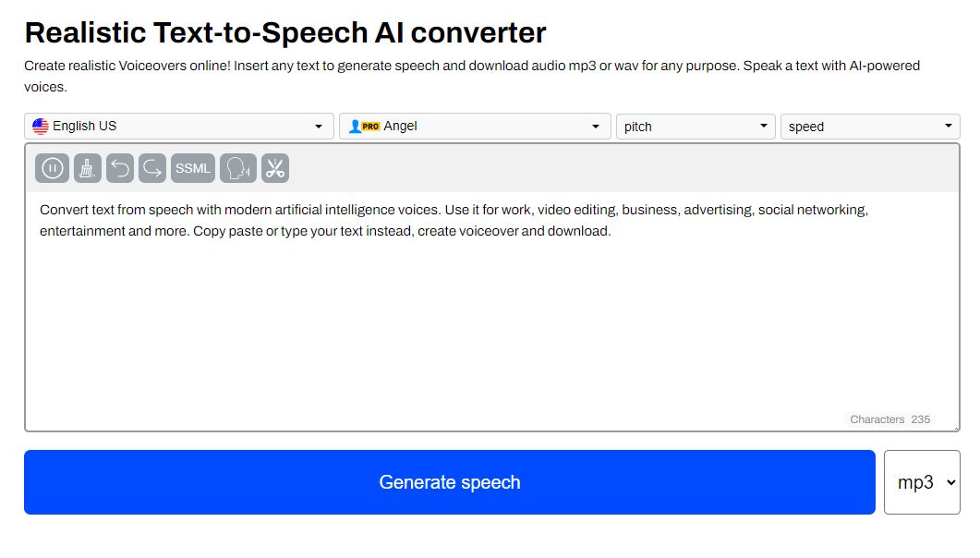
Task: Clear the text using the broom icon
Action: coord(86,168)
